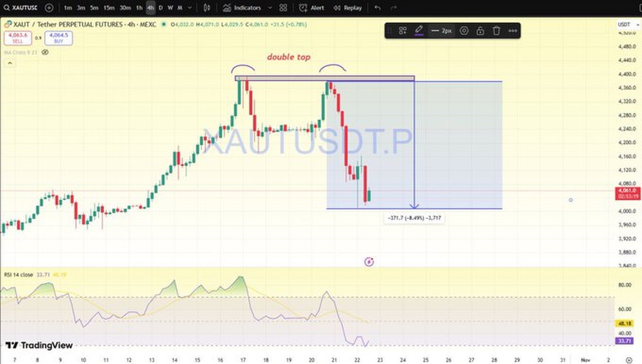Toggle the lock on selected drawing
The width and height of the screenshot is (642, 364).
point(480,31)
